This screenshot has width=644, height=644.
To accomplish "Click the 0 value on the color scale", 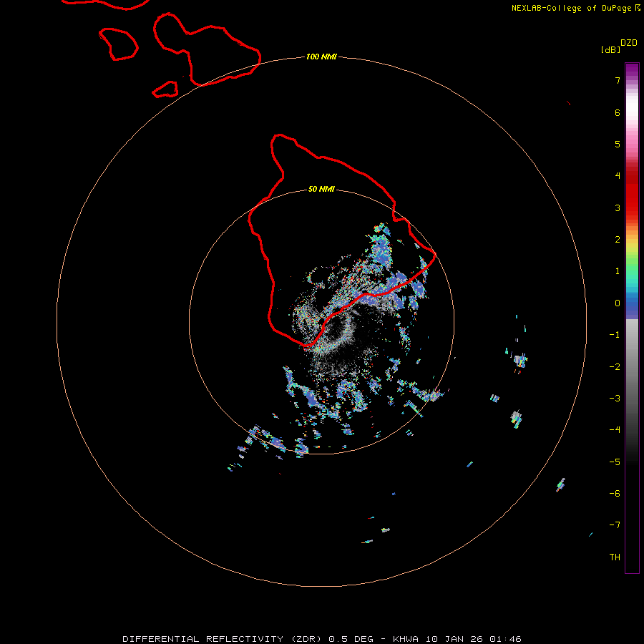I will [x=618, y=303].
